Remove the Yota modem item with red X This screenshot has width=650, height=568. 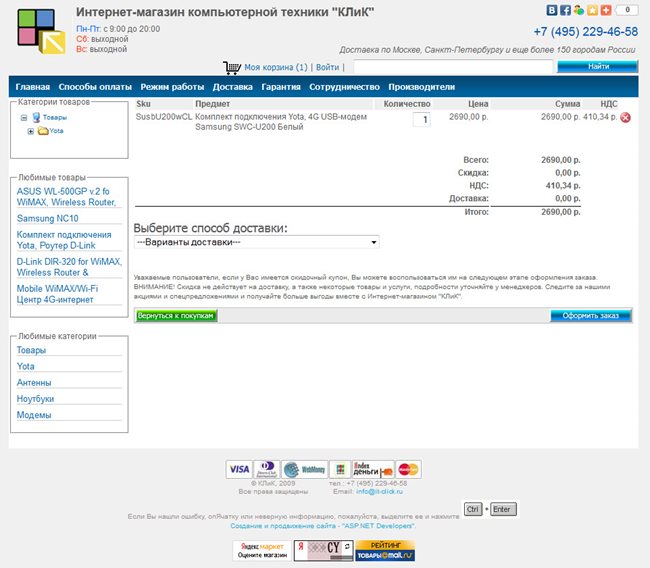(x=625, y=117)
